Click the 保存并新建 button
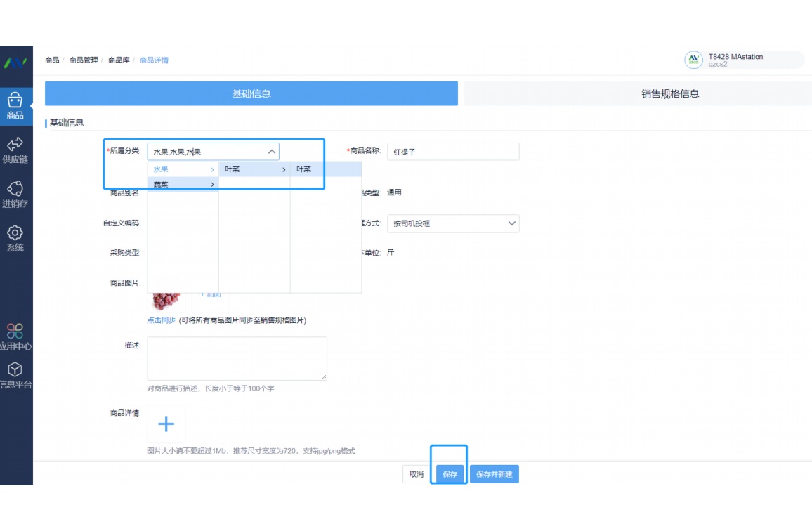Image resolution: width=812 pixels, height=531 pixels. coord(494,474)
